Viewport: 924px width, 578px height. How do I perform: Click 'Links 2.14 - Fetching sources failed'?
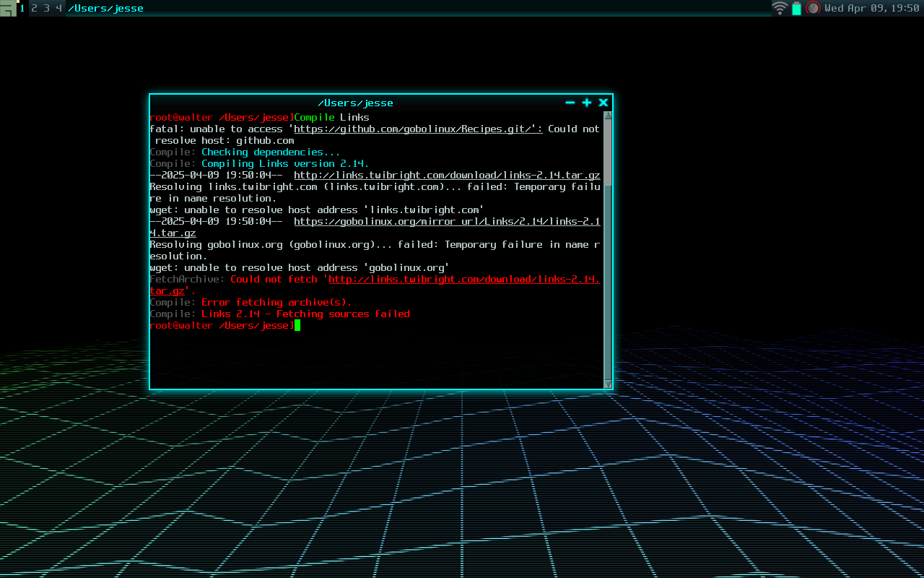coord(305,314)
